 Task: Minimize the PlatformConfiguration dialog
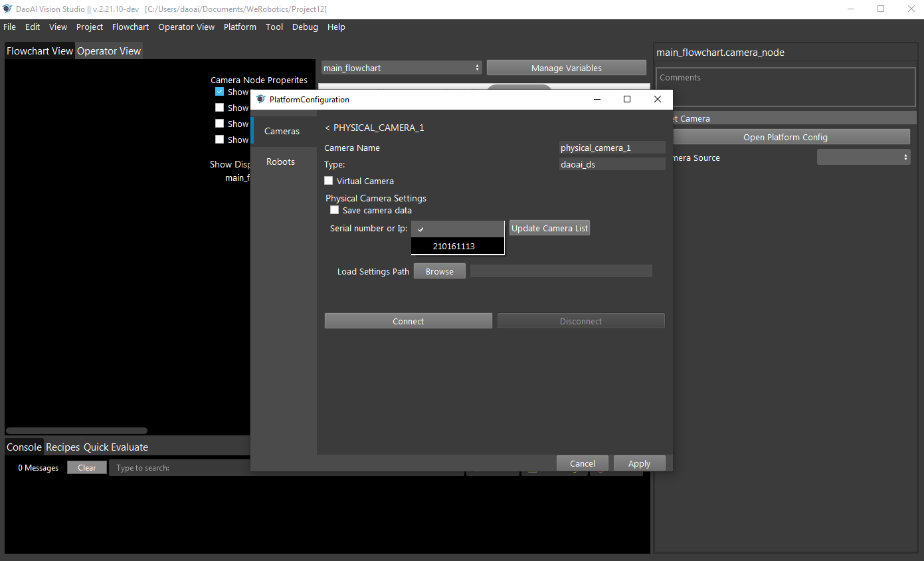click(597, 99)
